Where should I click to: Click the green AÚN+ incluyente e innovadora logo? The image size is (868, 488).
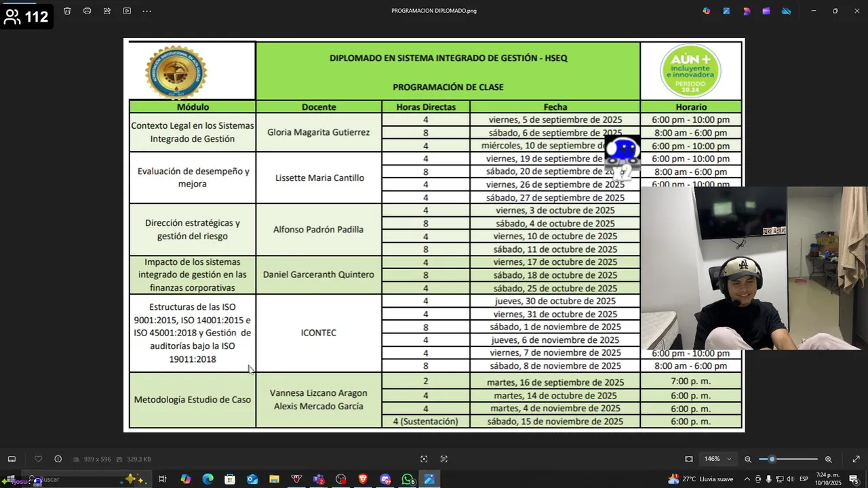pyautogui.click(x=691, y=71)
